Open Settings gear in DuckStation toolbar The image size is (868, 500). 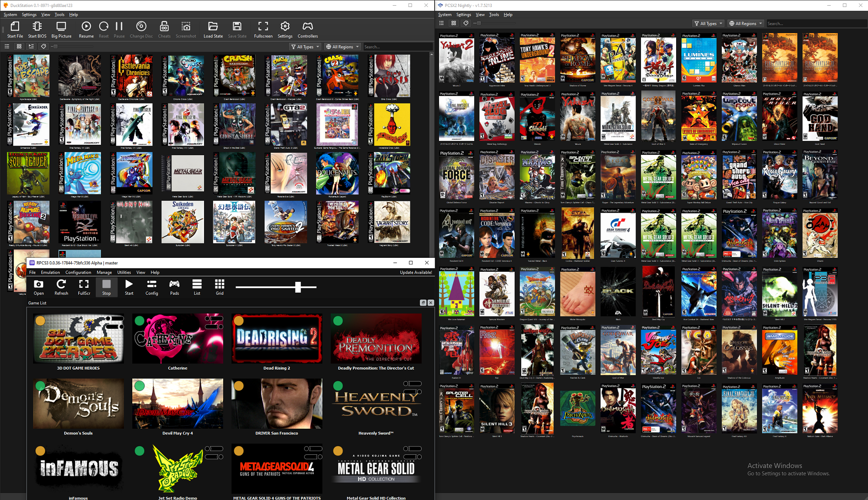click(x=285, y=30)
